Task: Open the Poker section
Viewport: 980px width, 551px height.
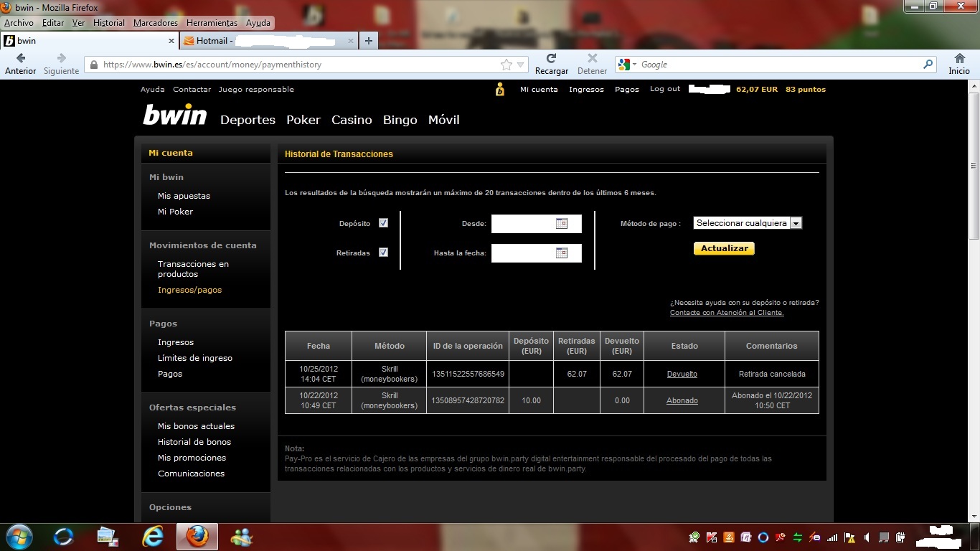Action: 303,120
